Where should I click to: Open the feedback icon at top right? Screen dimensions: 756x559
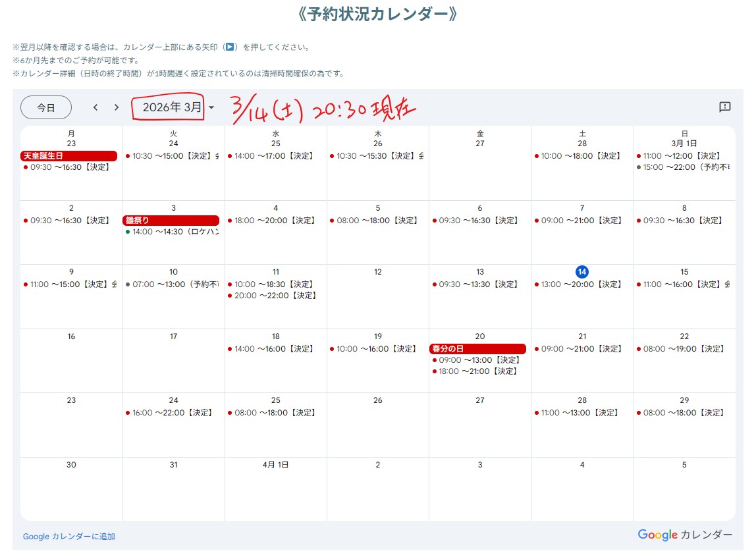tap(724, 107)
